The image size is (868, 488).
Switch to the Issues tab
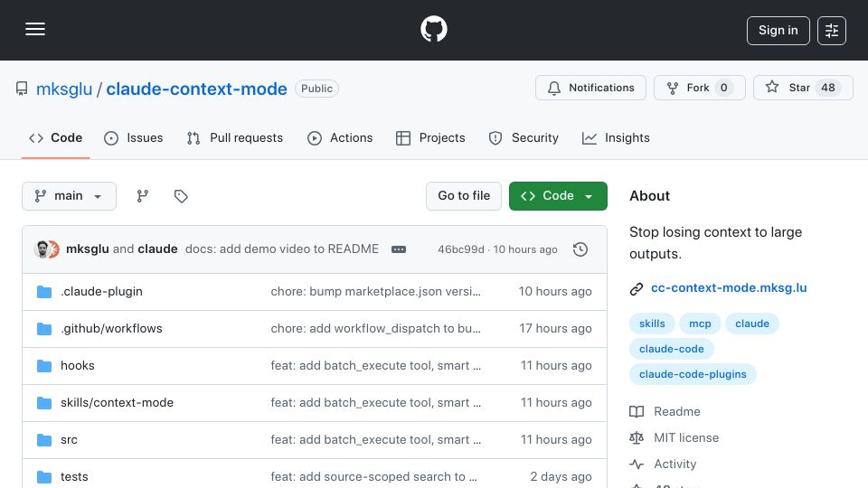[x=134, y=137]
